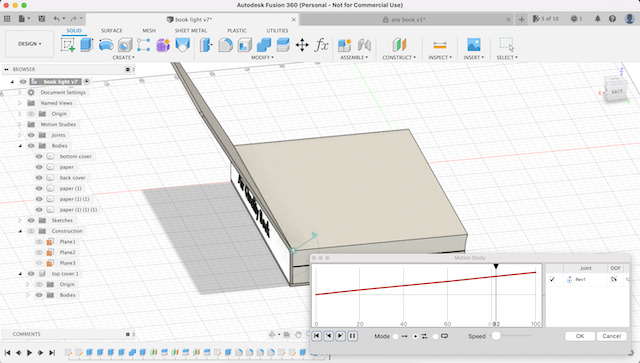Viewport: 640px width, 363px height.
Task: Switch to the PLASTIC tab
Action: point(237,31)
